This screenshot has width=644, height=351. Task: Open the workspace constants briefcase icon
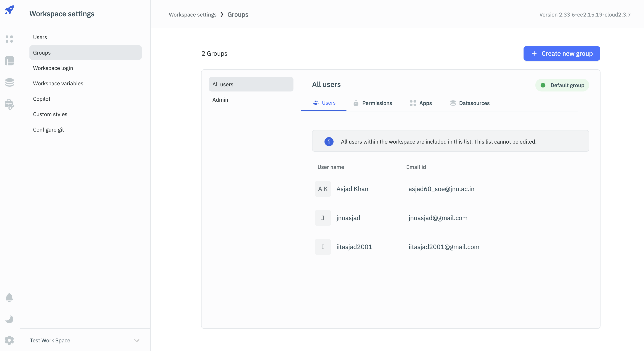coord(9,104)
